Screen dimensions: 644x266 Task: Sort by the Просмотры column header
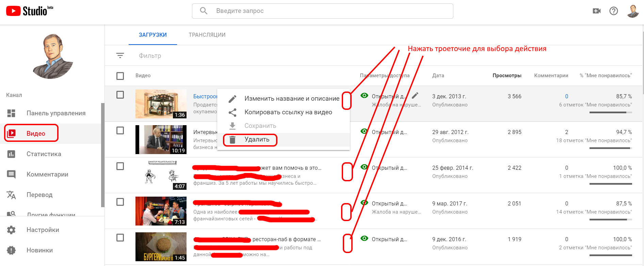tap(507, 76)
